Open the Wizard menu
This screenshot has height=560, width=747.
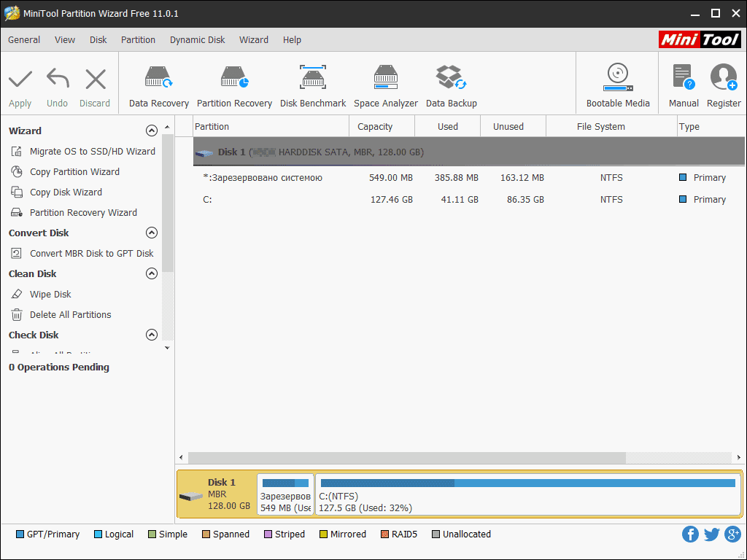click(x=253, y=40)
